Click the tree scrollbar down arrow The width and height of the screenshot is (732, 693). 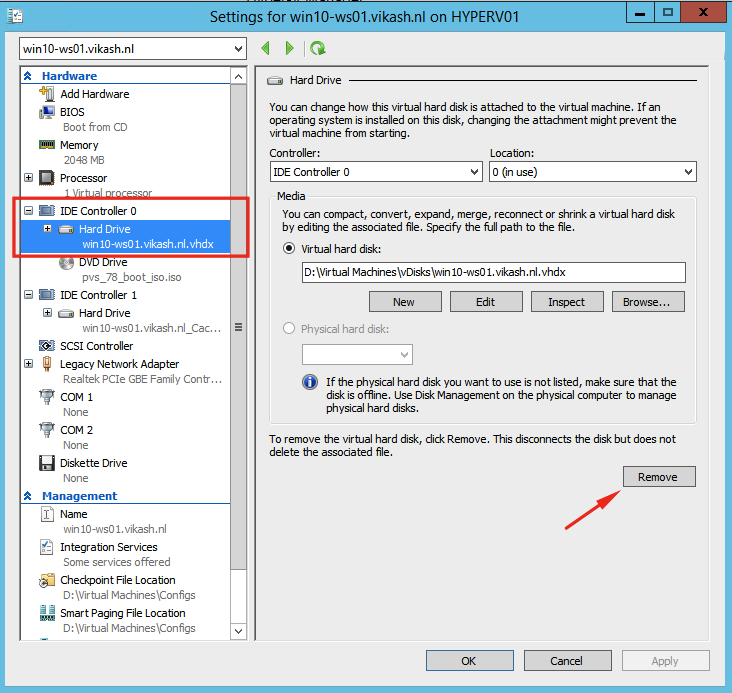point(239,631)
